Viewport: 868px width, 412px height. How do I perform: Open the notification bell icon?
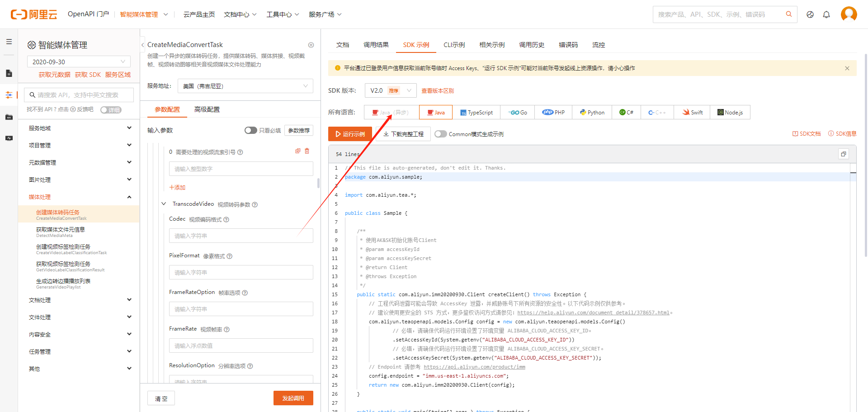(x=826, y=14)
